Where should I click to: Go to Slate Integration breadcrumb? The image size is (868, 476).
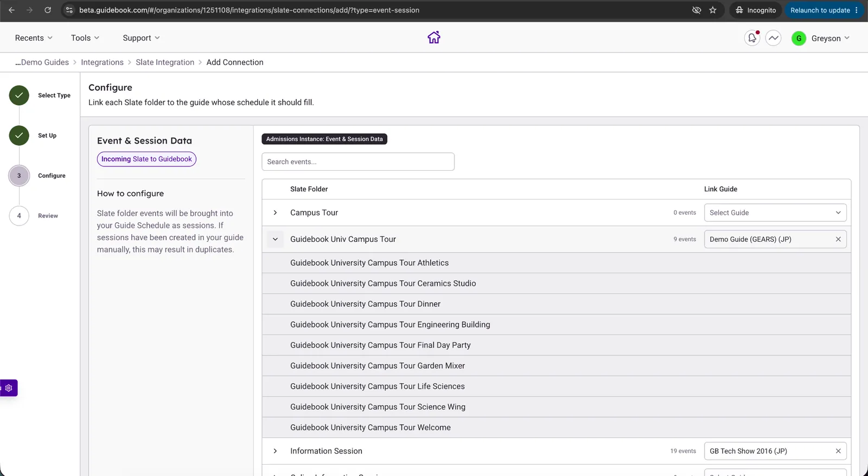point(165,62)
